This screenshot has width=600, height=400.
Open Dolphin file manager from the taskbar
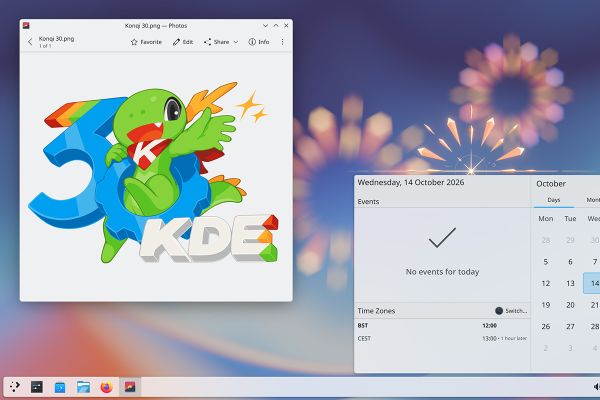pyautogui.click(x=83, y=387)
